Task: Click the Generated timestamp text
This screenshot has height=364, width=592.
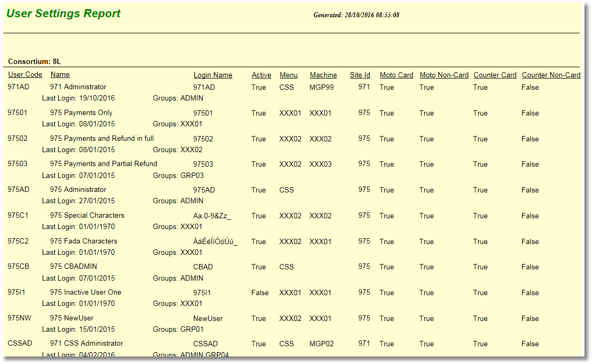Action: [356, 15]
